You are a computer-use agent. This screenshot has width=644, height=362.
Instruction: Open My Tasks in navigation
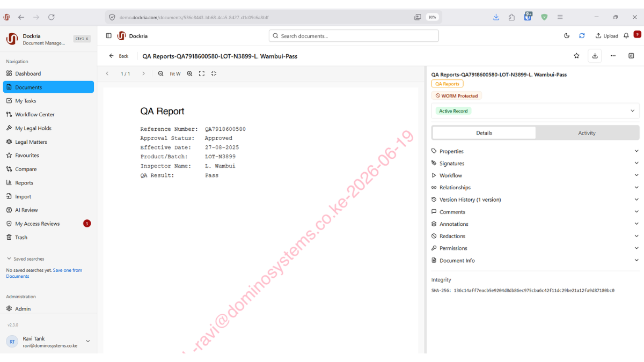click(x=48, y=101)
